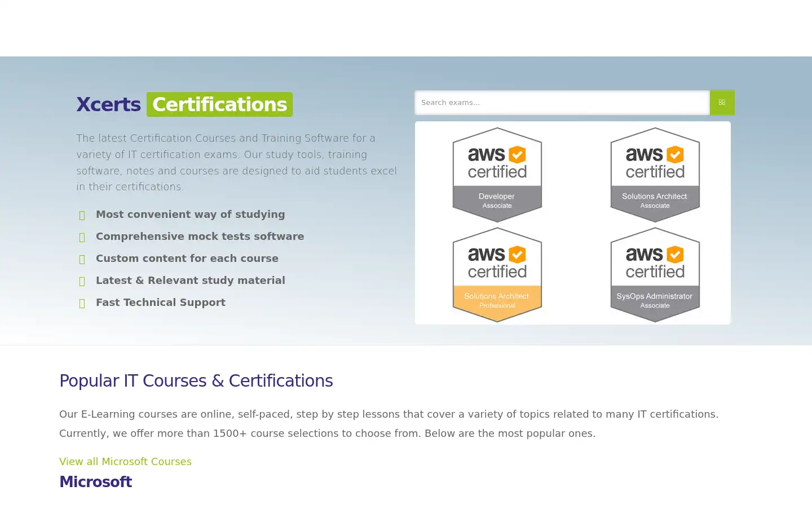The image size is (812, 508).
Task: Click the green search submit button
Action: click(722, 103)
